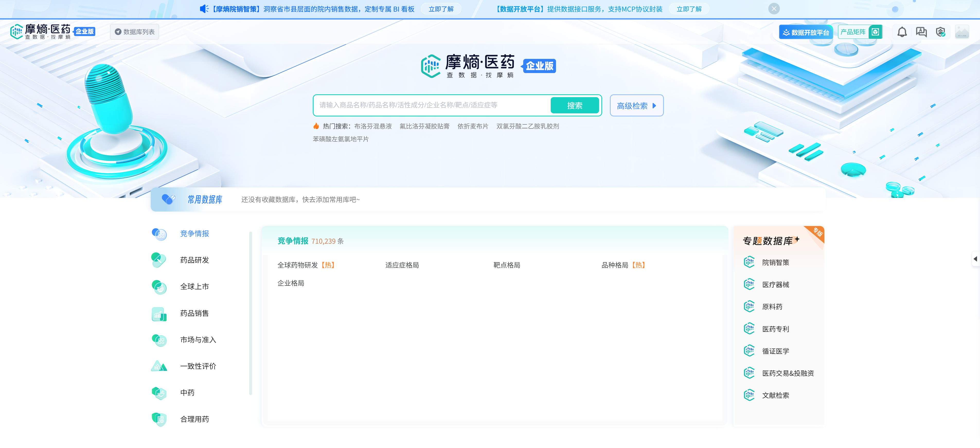Click 立即了解 for 数据开放平台
Viewport: 980px width, 448px height.
689,9
